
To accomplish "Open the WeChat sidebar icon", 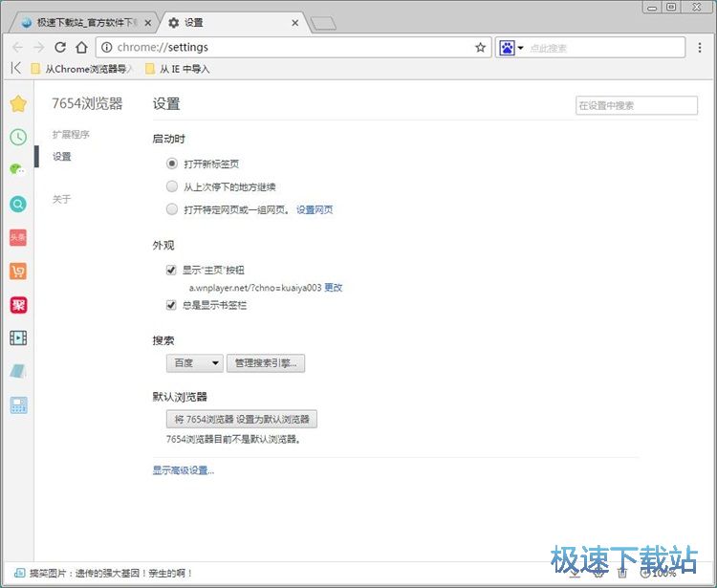I will pos(17,169).
